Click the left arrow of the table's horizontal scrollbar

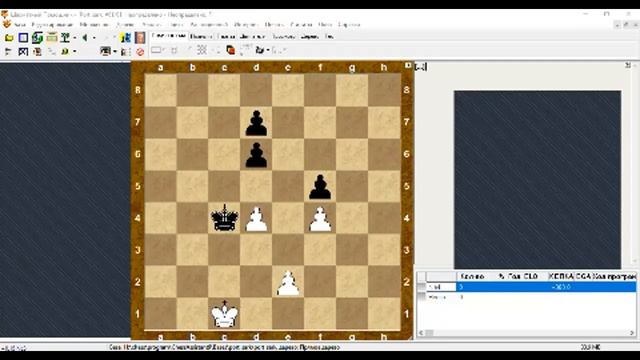[421, 333]
